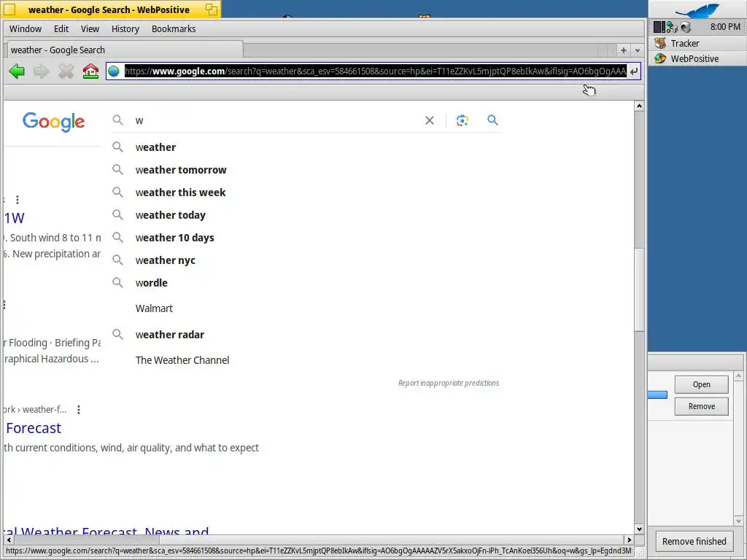
Task: Open the View menu
Action: (x=90, y=29)
